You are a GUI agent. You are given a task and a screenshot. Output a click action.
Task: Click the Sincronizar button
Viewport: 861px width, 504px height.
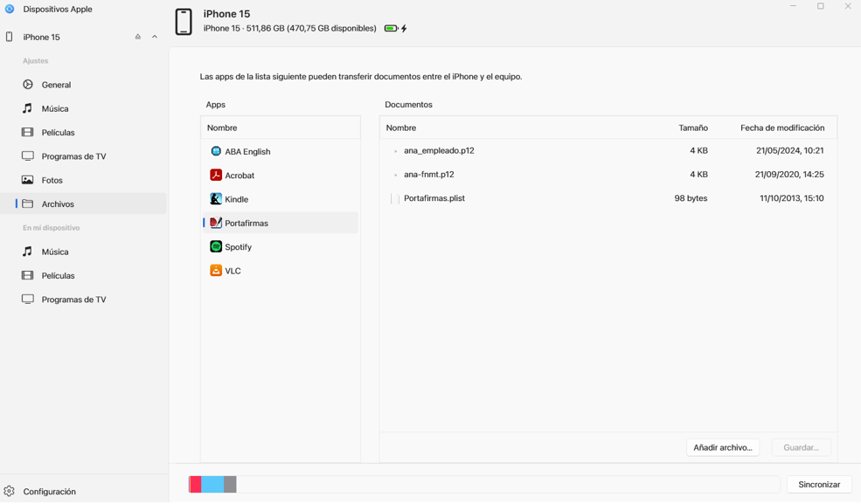coord(819,484)
